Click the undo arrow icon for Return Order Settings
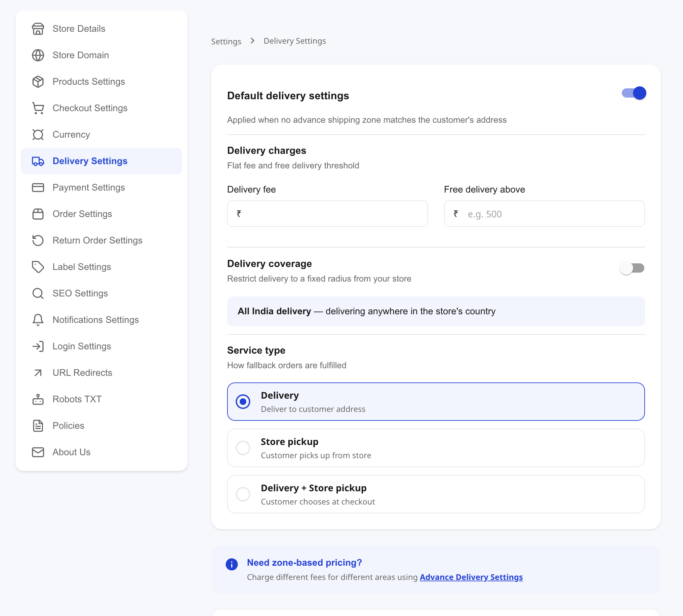 coord(38,240)
